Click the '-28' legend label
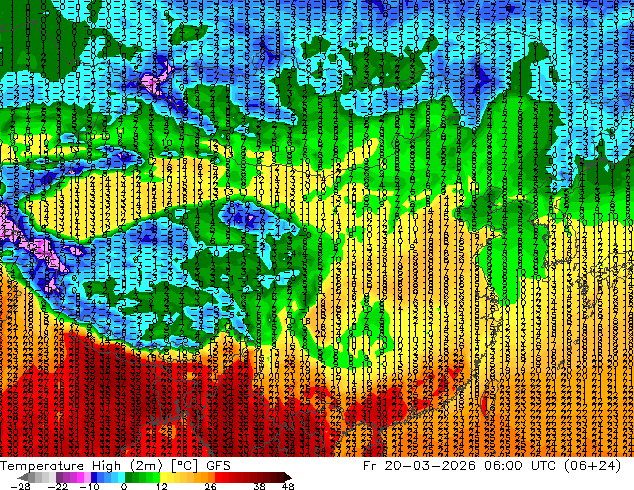 point(20,486)
